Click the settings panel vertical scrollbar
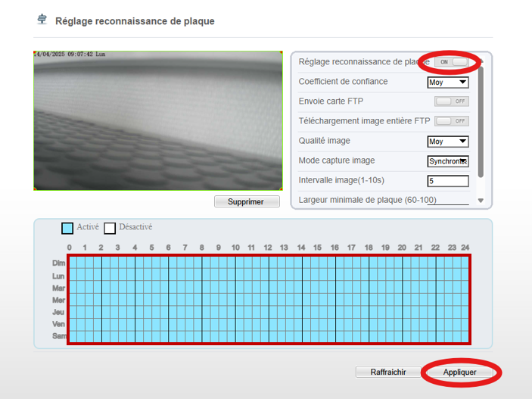 click(481, 122)
